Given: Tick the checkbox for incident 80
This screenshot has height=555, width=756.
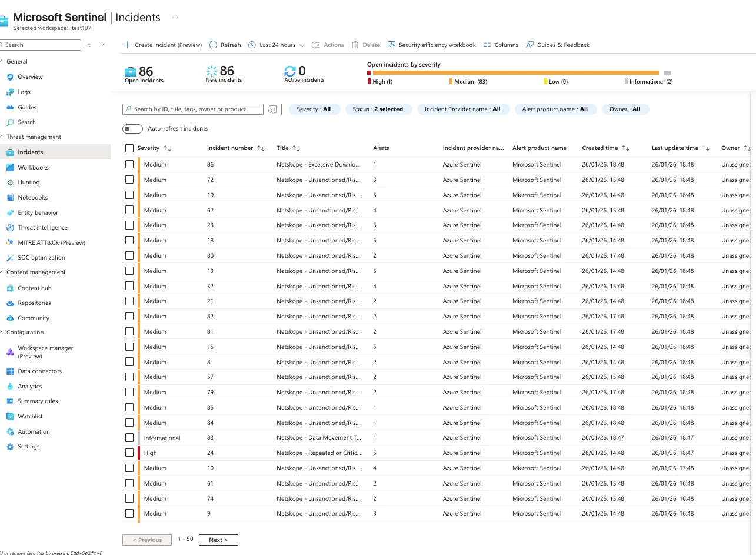Looking at the screenshot, I should tap(129, 255).
